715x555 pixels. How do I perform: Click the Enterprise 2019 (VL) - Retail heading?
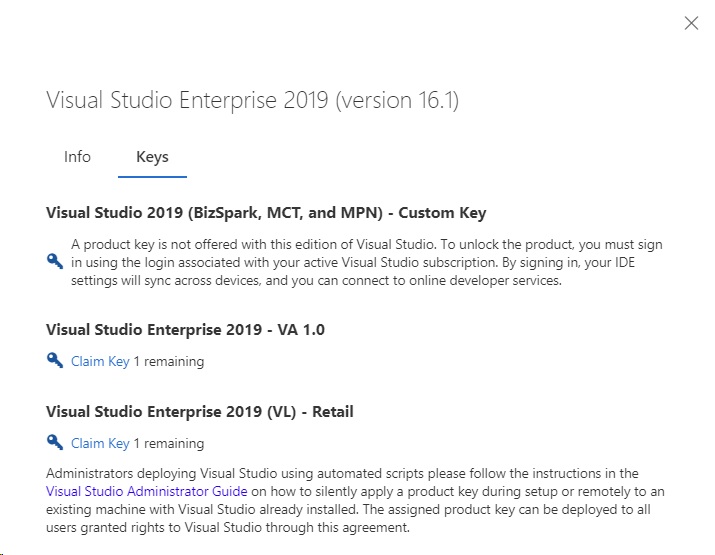200,411
